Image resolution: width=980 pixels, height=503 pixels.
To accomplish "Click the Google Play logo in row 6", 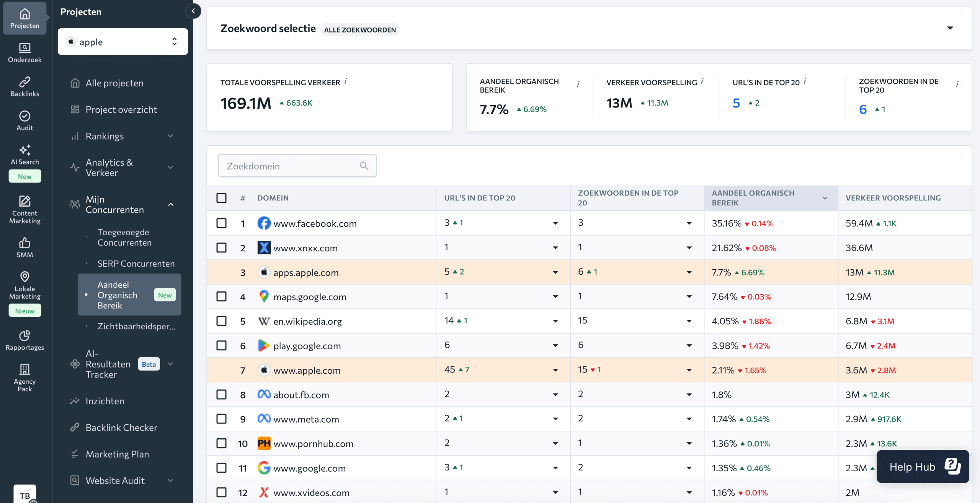I will [x=264, y=345].
